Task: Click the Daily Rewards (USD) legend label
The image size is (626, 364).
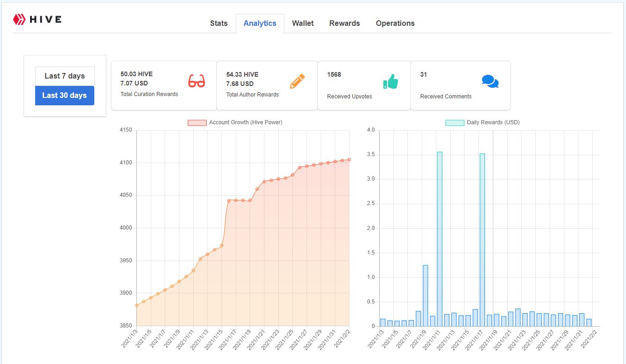Action: coord(493,122)
